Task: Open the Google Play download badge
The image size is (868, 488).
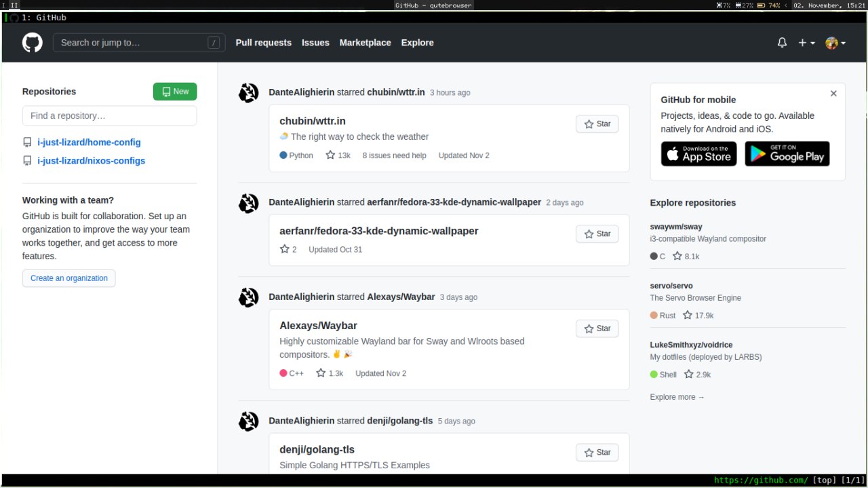Action: click(x=787, y=154)
